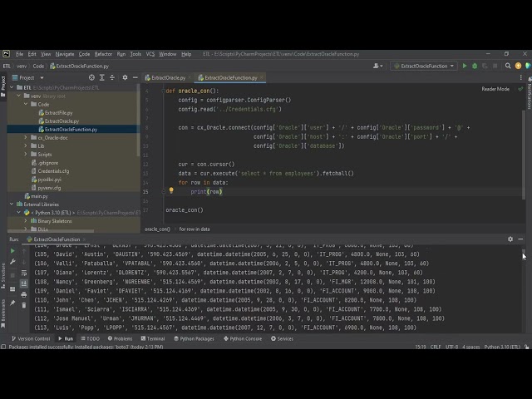Close the ExtractOracleFunction.py editor tab
The height and width of the screenshot is (399, 532).
pyautogui.click(x=262, y=77)
